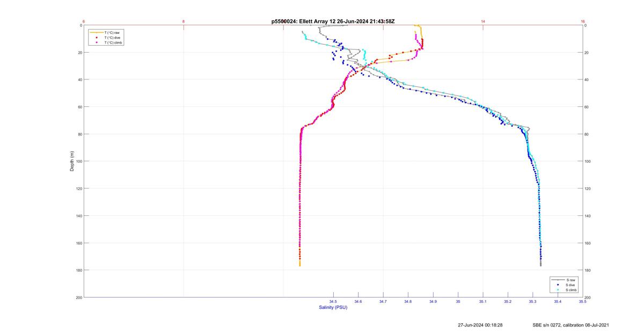
Task: Click the 200 tick on left depth axis
Action: 79,297
